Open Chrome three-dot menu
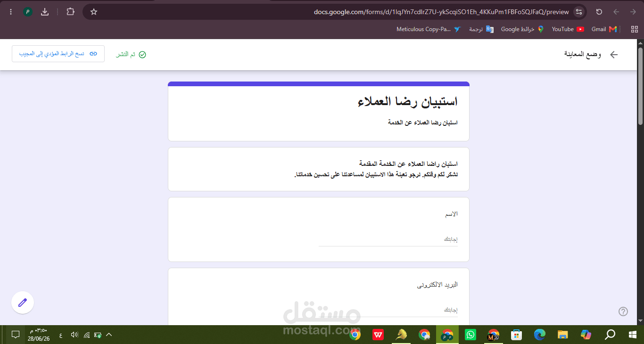Viewport: 644px width, 344px height. click(x=11, y=12)
